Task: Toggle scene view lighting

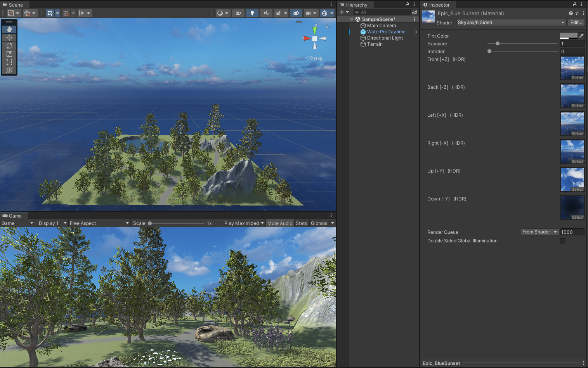Action: [252, 13]
